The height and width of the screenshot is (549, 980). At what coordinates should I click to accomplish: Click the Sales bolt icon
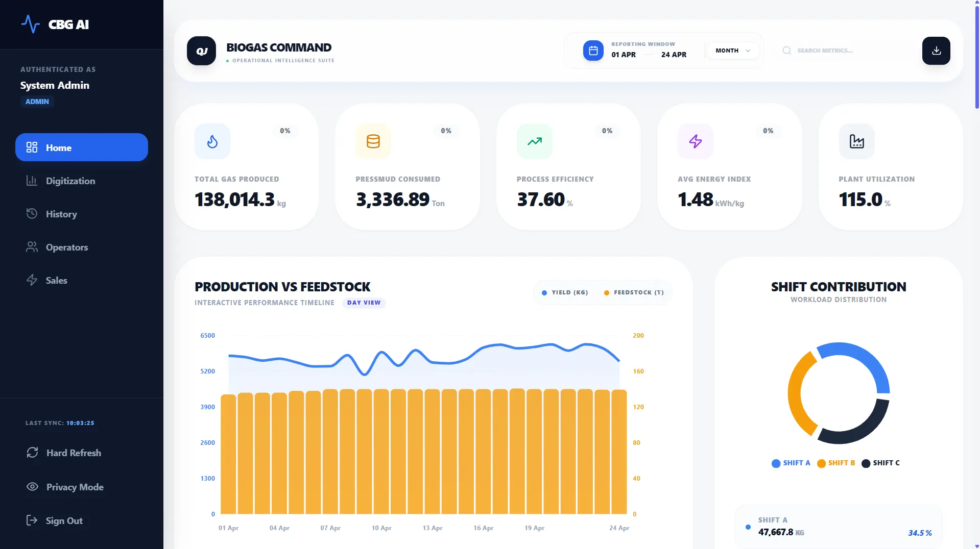32,280
